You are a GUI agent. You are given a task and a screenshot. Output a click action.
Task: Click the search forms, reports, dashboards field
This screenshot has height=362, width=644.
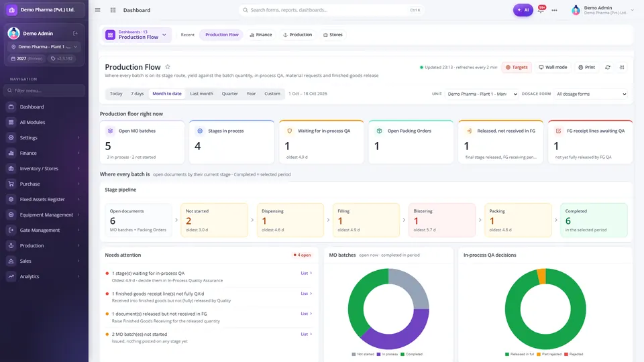pos(331,10)
